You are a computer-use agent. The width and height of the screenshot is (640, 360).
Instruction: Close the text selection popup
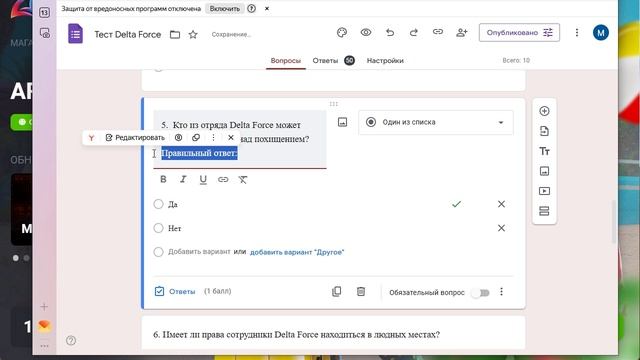pos(231,138)
